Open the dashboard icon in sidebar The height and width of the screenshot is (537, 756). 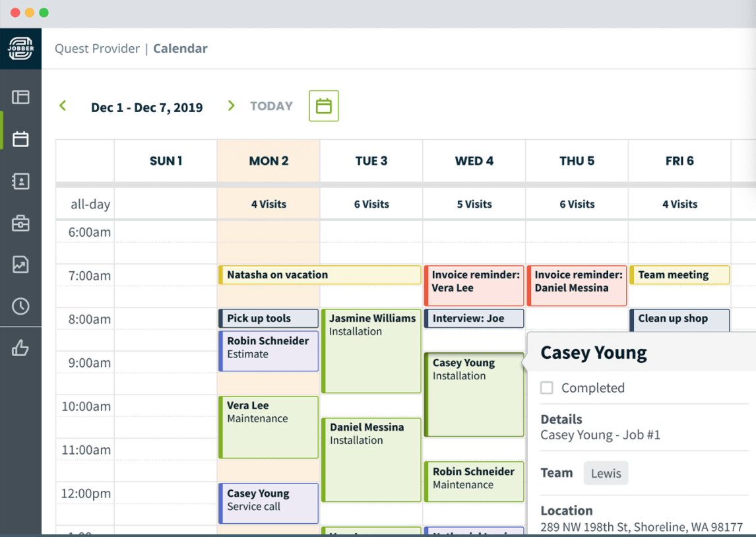(x=20, y=97)
